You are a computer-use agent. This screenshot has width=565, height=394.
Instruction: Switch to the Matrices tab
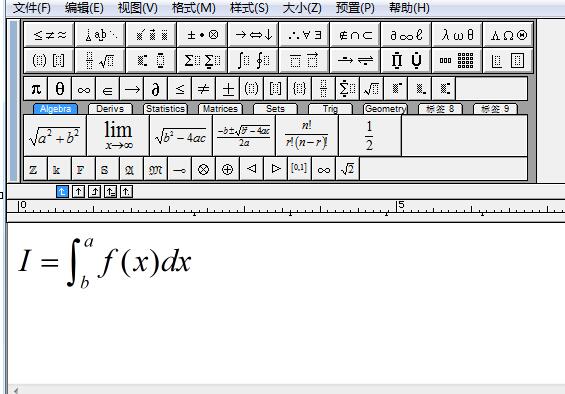220,109
